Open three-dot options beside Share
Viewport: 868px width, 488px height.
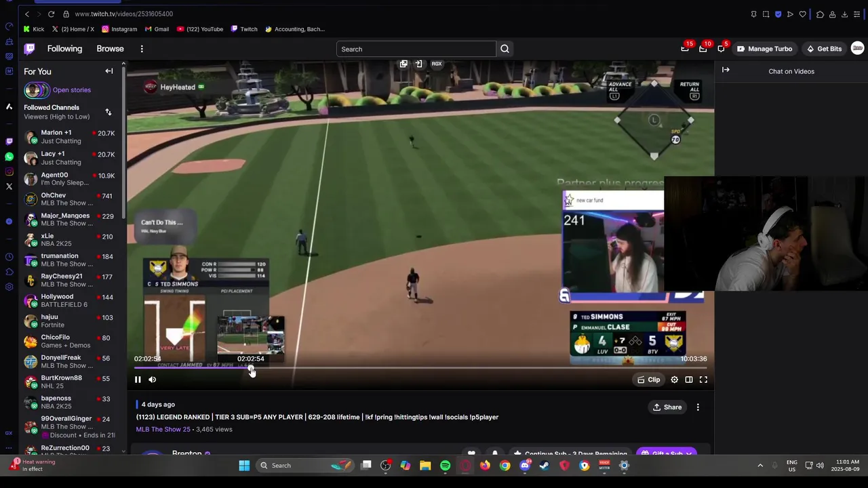(x=698, y=407)
